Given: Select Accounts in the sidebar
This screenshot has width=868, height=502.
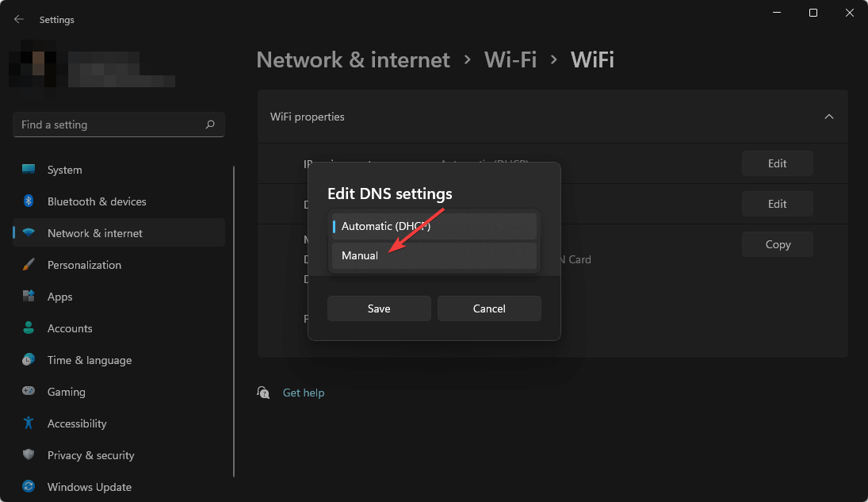Looking at the screenshot, I should click(70, 328).
